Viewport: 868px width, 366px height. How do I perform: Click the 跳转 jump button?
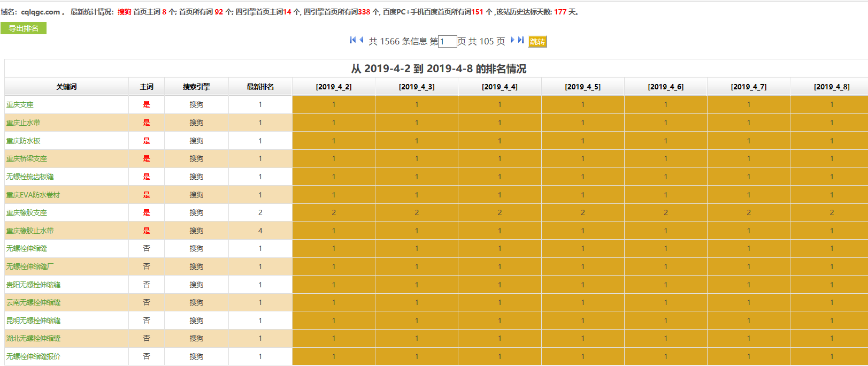point(537,42)
